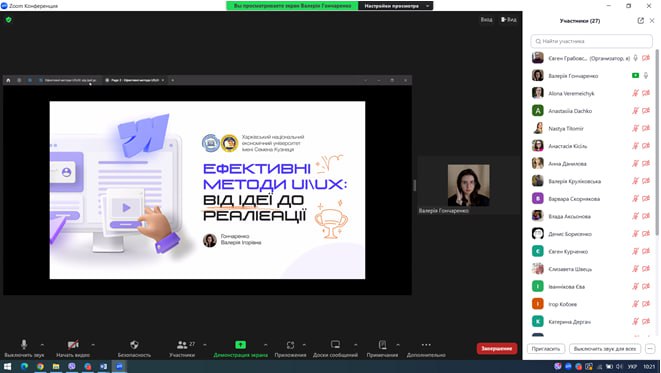Click the Participants people icon
Screen dimensions: 661x373
(182, 345)
